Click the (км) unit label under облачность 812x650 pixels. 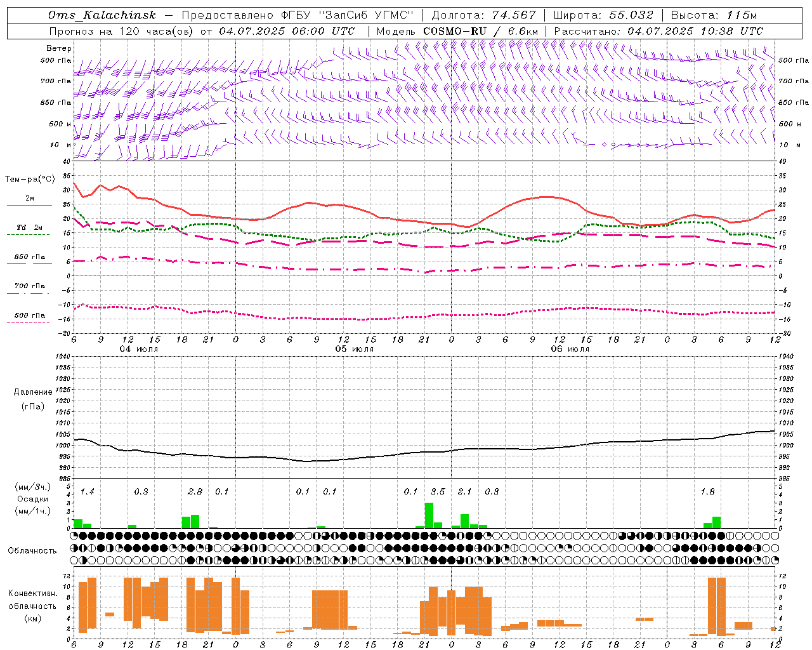pos(32,618)
